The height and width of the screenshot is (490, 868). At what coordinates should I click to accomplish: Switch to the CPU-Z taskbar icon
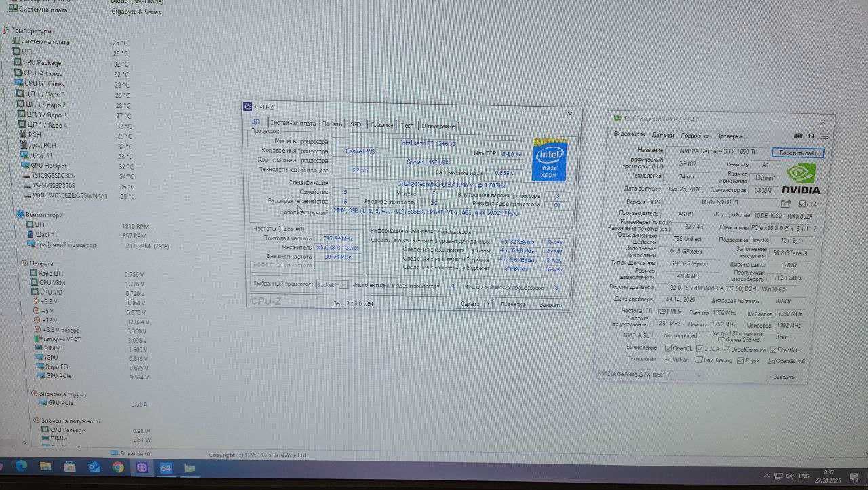pyautogui.click(x=142, y=468)
